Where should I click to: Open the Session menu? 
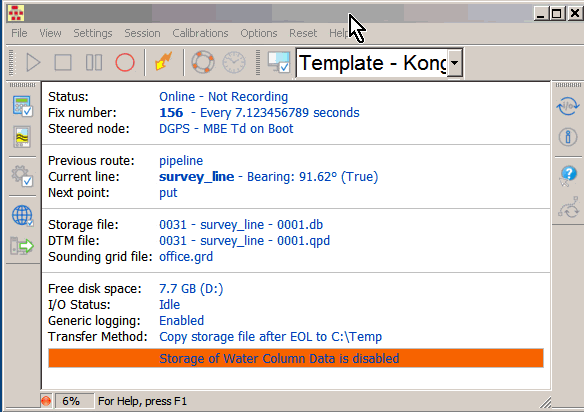pos(142,33)
